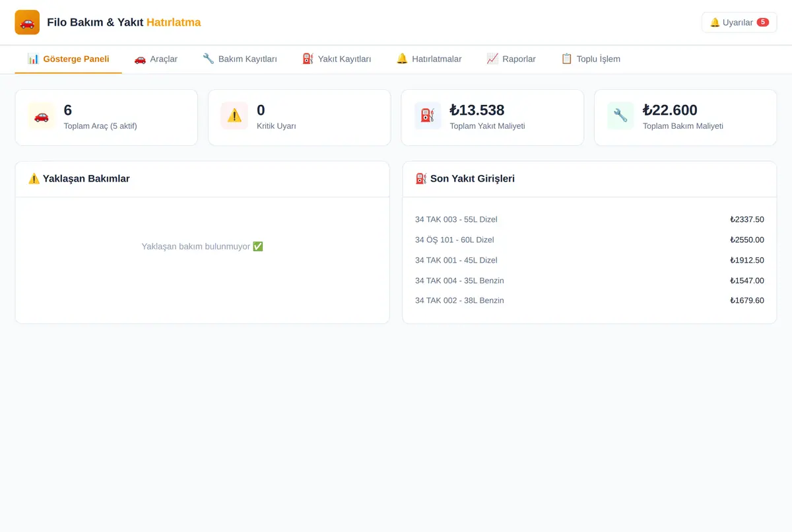Click the warning icon in Kritik Uyarı card
This screenshot has height=532, width=792.
[234, 116]
